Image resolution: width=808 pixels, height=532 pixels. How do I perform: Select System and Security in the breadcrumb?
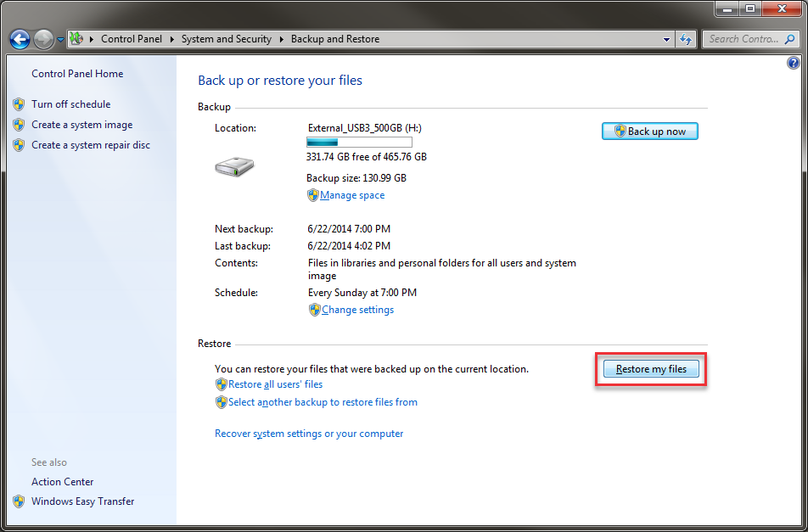pos(226,39)
